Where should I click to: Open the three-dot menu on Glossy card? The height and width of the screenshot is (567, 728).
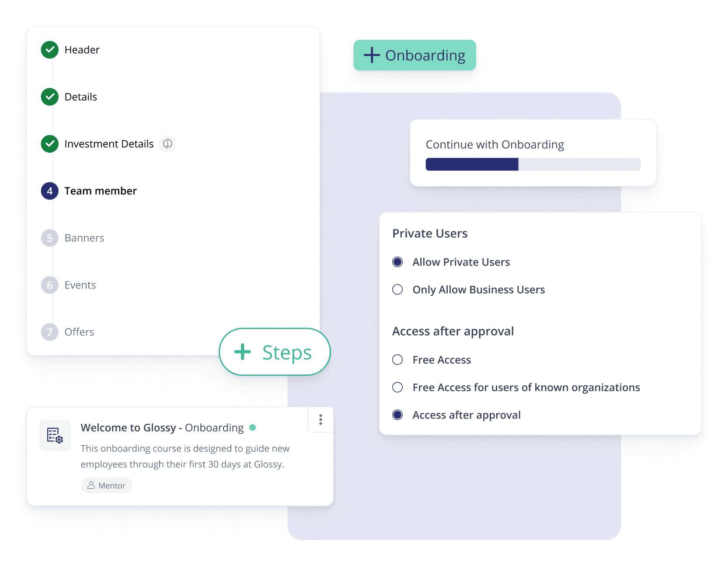point(320,420)
